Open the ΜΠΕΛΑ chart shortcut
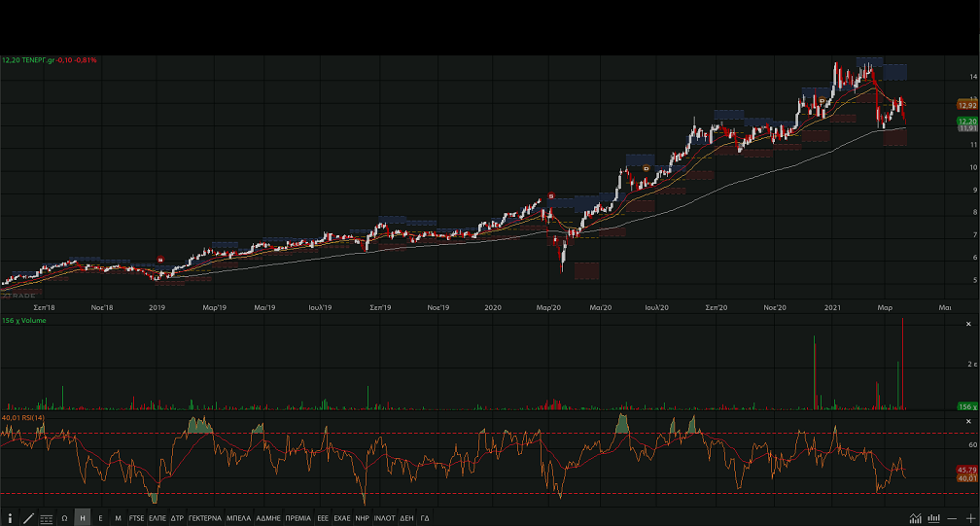The height and width of the screenshot is (526, 980). point(238,518)
